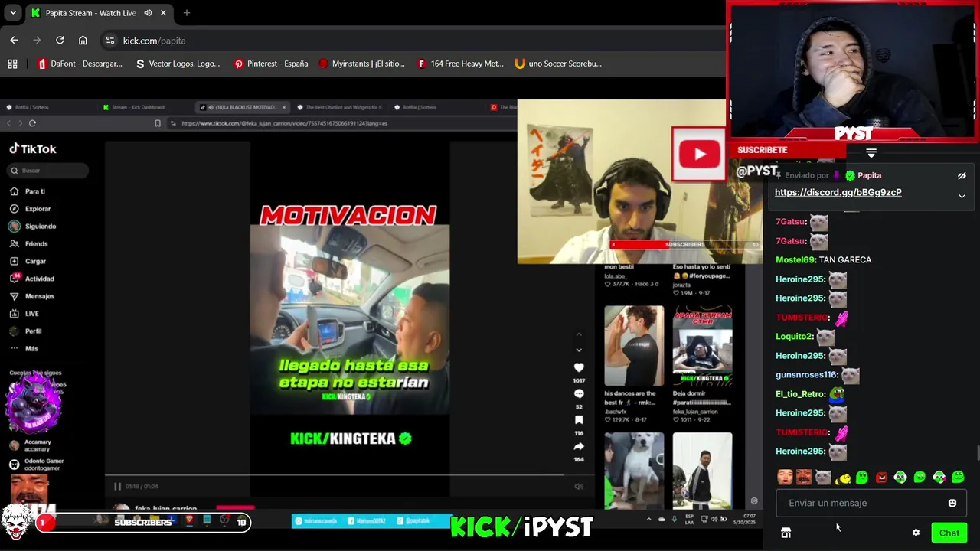Image resolution: width=980 pixels, height=551 pixels.
Task: Click the browser back arrow
Action: [x=14, y=41]
